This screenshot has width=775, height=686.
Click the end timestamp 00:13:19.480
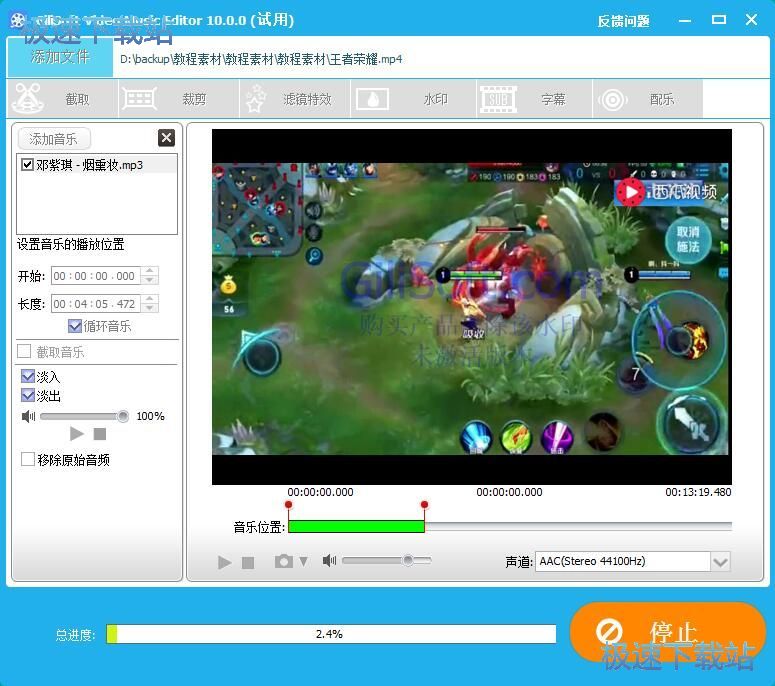point(698,492)
